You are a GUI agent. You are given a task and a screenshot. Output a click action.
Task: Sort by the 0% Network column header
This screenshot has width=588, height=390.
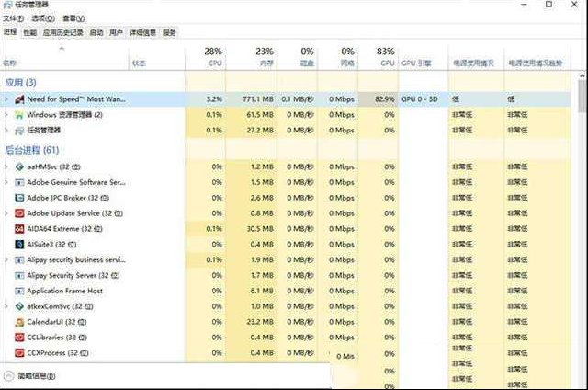coord(338,57)
